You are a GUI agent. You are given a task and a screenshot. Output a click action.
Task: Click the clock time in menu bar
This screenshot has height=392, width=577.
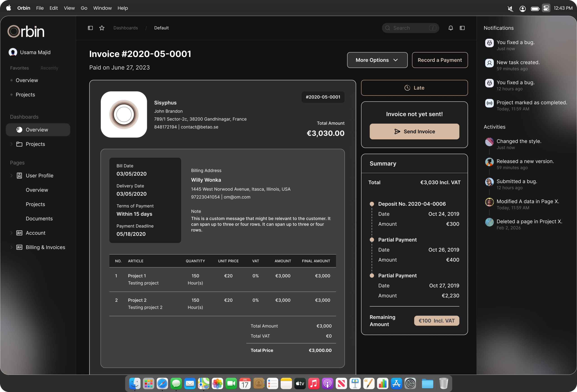[563, 8]
